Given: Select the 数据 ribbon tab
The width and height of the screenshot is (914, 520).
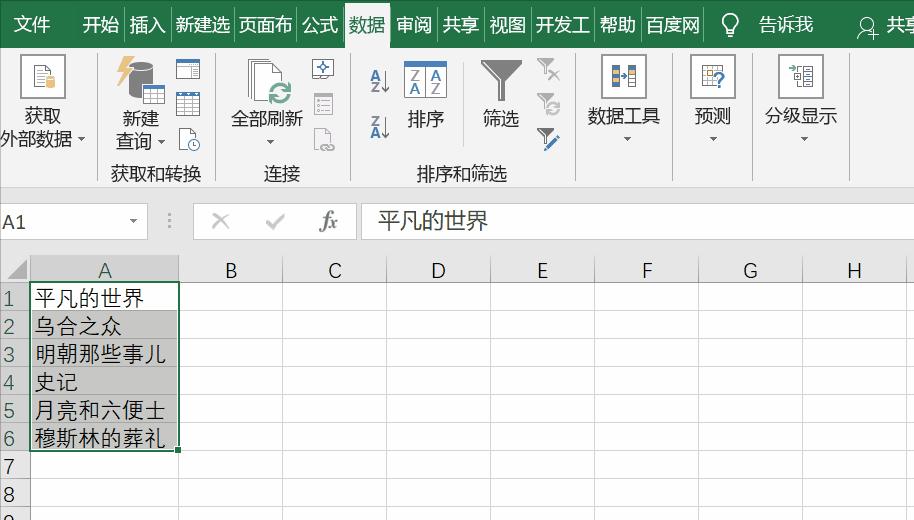Looking at the screenshot, I should (367, 24).
